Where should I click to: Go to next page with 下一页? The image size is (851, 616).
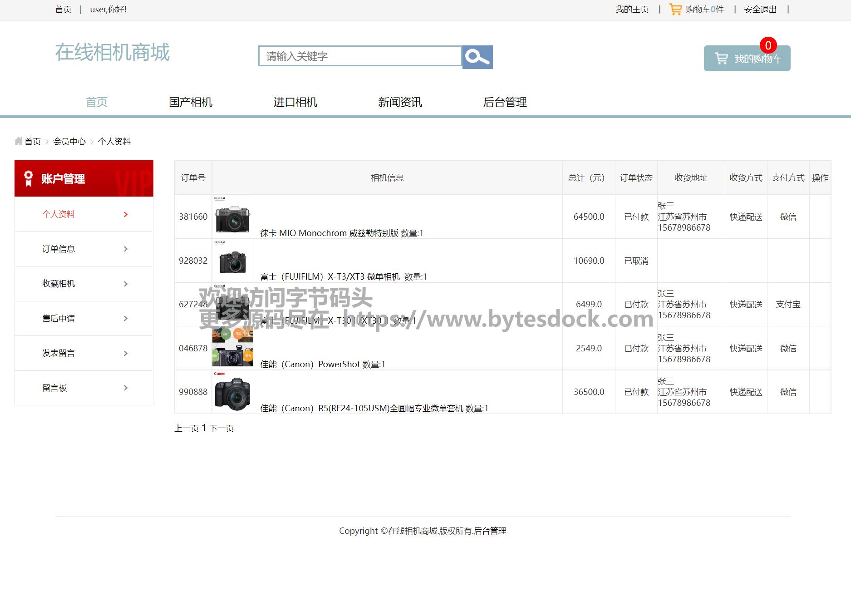click(x=221, y=428)
